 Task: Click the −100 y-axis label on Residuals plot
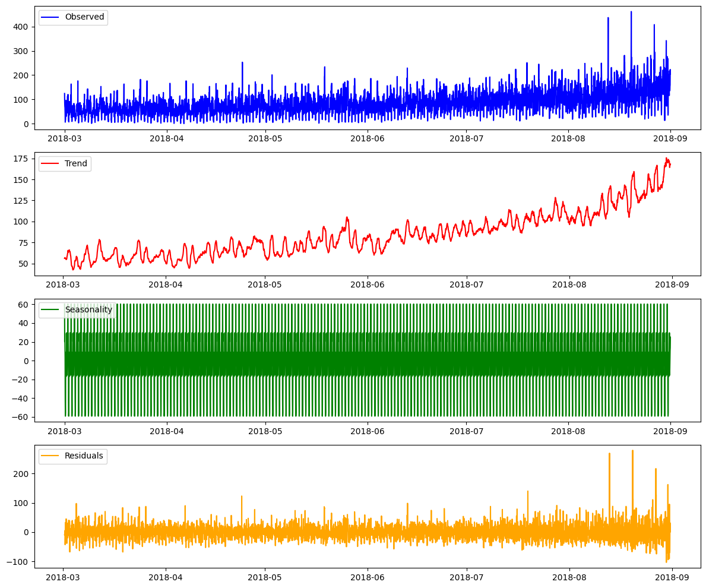[x=18, y=562]
